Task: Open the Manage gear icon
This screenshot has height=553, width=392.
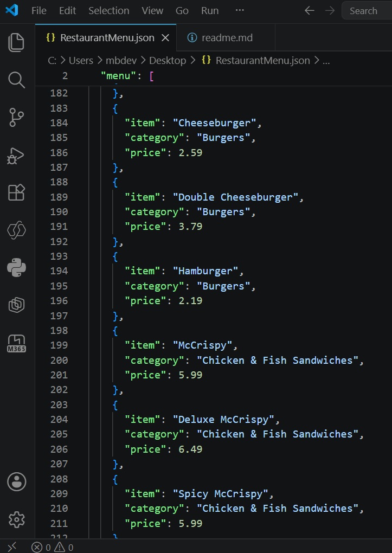Action: point(17,519)
